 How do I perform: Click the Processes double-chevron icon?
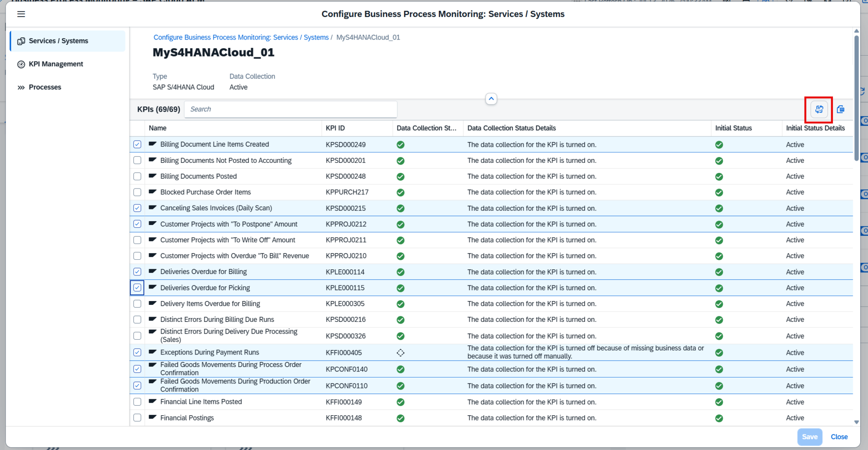(21, 87)
